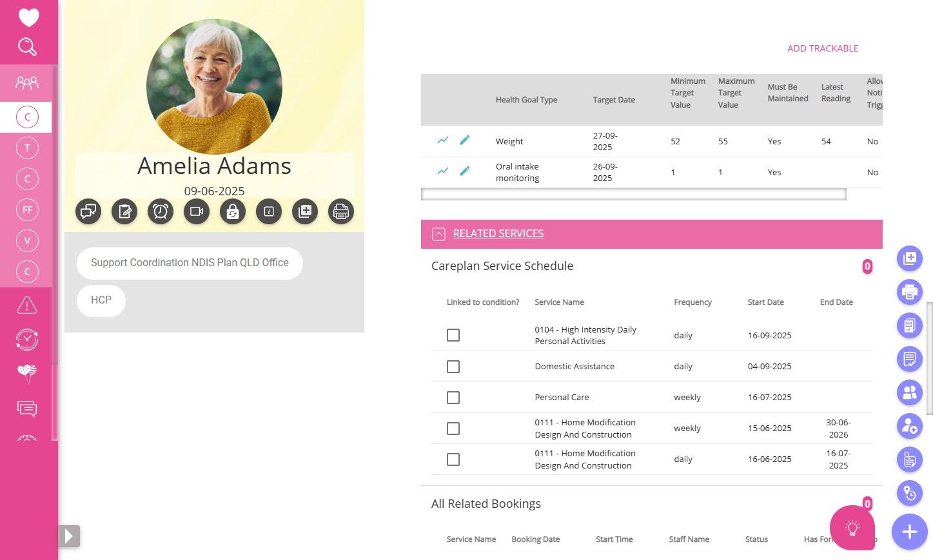
Task: Select the FF circle item in sidebar
Action: point(27,209)
